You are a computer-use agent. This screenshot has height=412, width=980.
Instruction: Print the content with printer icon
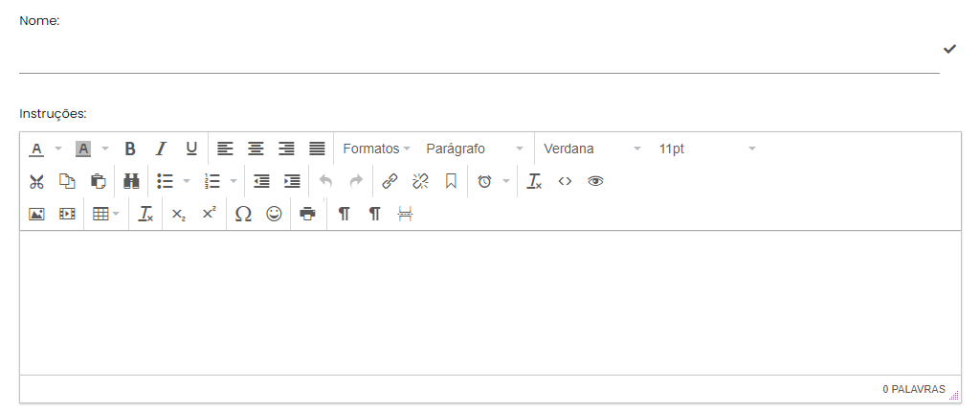[307, 214]
